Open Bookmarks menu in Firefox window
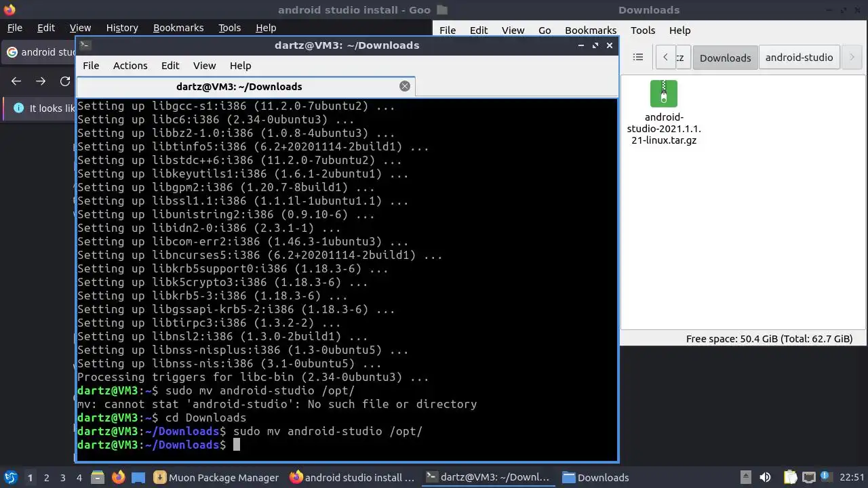Image resolution: width=868 pixels, height=488 pixels. [x=178, y=28]
